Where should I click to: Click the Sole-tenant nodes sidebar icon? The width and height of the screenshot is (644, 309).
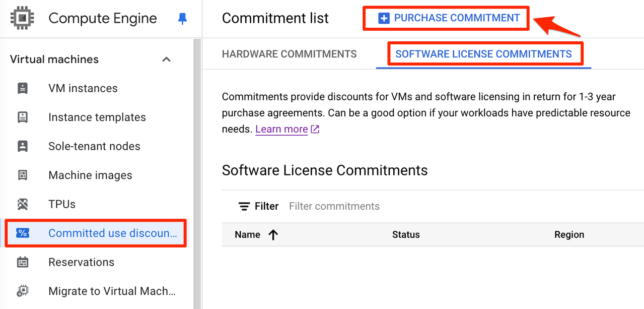coord(23,146)
